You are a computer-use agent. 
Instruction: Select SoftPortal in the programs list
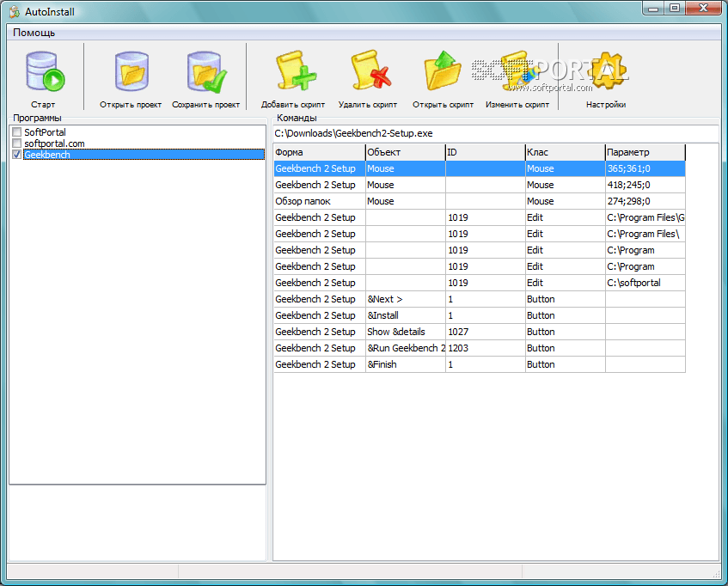[x=45, y=132]
